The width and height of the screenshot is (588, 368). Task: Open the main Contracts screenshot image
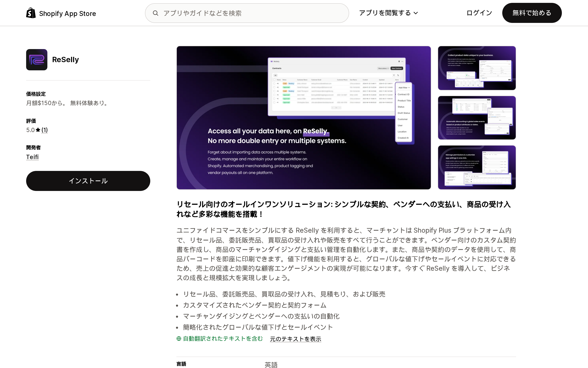pyautogui.click(x=304, y=118)
